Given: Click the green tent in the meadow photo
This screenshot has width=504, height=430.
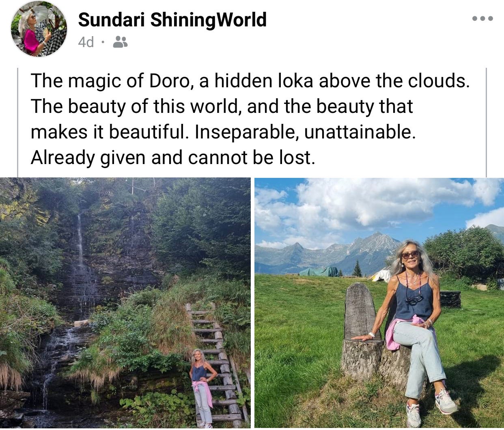Looking at the screenshot, I should pyautogui.click(x=319, y=272).
